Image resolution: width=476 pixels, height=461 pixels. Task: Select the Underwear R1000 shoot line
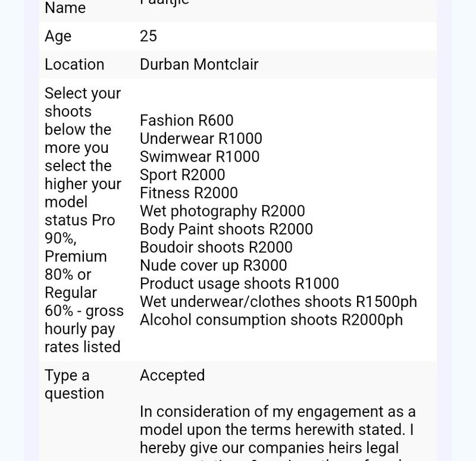pyautogui.click(x=201, y=139)
